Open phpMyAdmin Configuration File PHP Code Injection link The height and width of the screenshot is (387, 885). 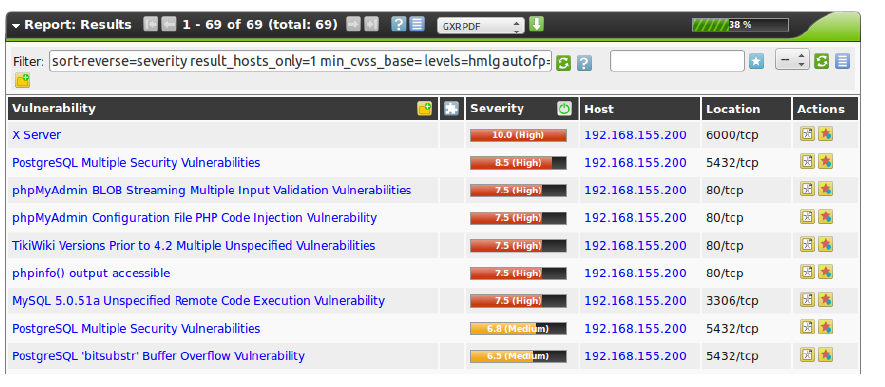195,218
